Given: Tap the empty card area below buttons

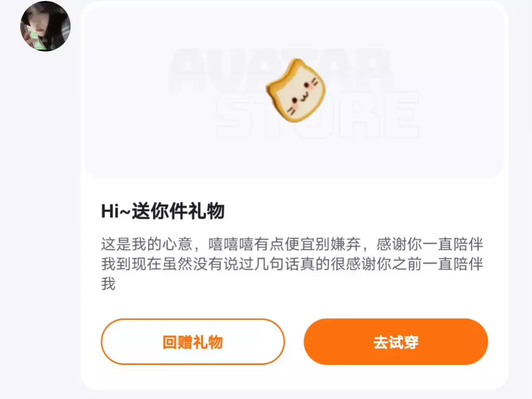Looking at the screenshot, I should 295,378.
